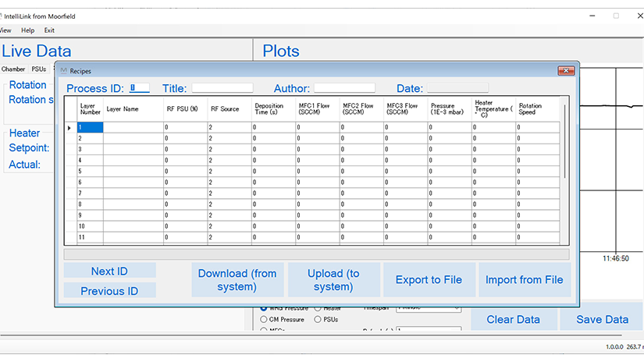Image resolution: width=644 pixels, height=362 pixels.
Task: Click the Previous ID button
Action: pos(109,291)
